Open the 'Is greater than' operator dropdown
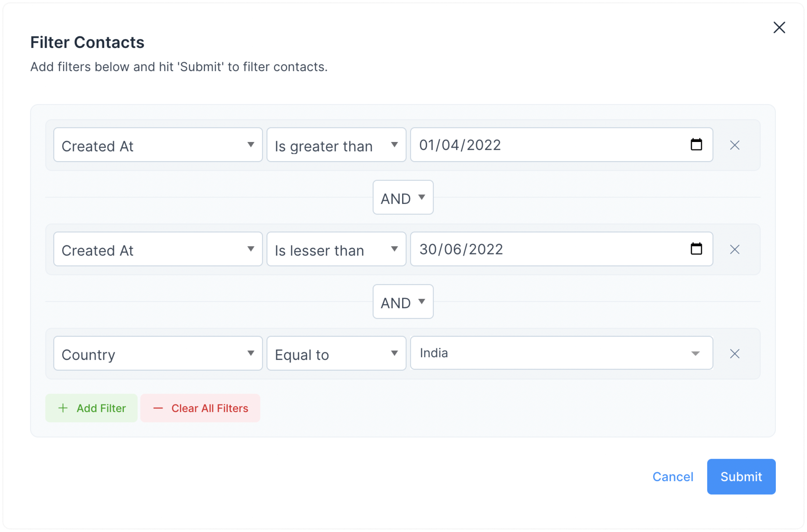 click(336, 145)
